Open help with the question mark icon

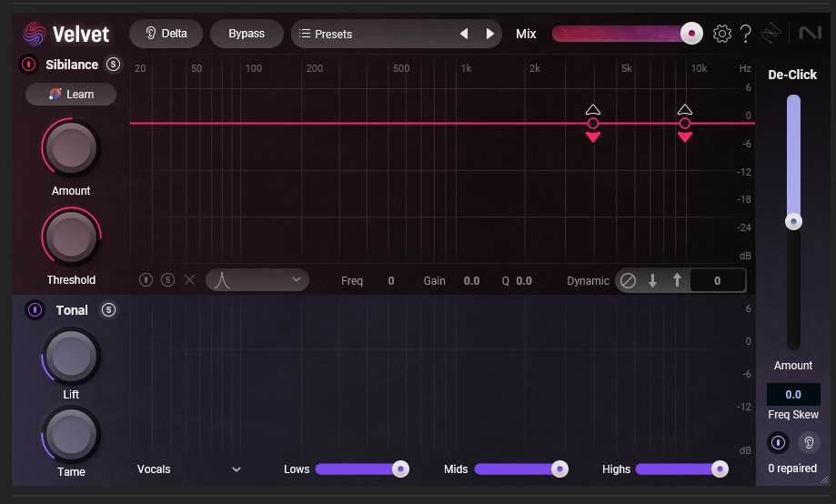click(x=746, y=34)
